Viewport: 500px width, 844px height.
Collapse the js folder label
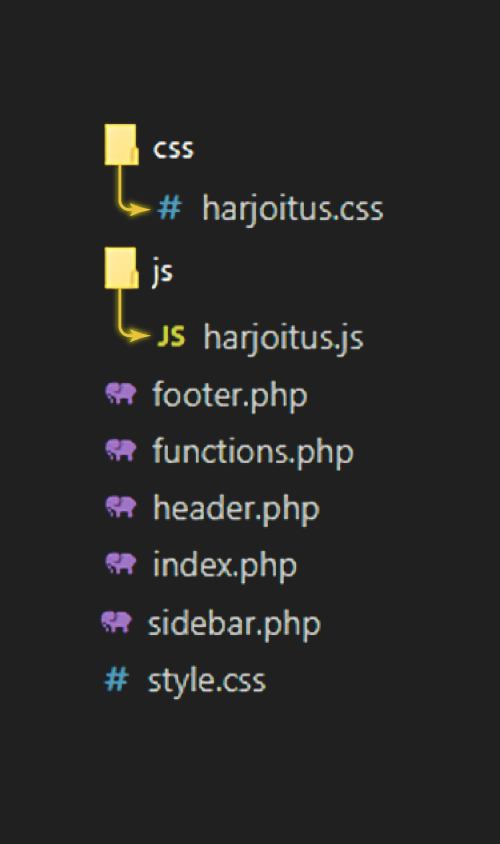point(163,271)
